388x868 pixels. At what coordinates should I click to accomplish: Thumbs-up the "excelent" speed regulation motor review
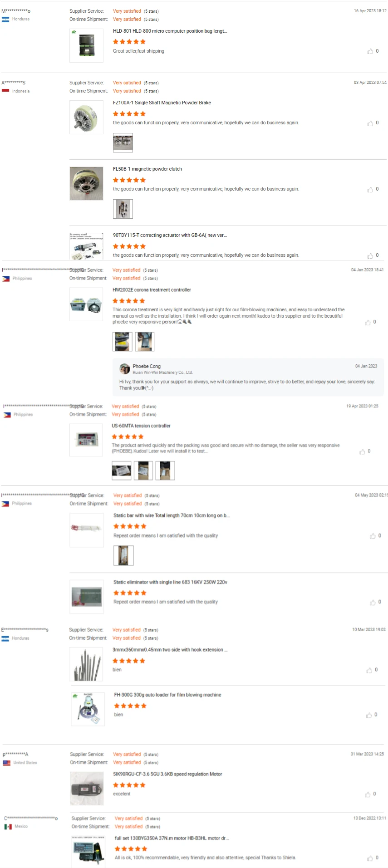368,794
